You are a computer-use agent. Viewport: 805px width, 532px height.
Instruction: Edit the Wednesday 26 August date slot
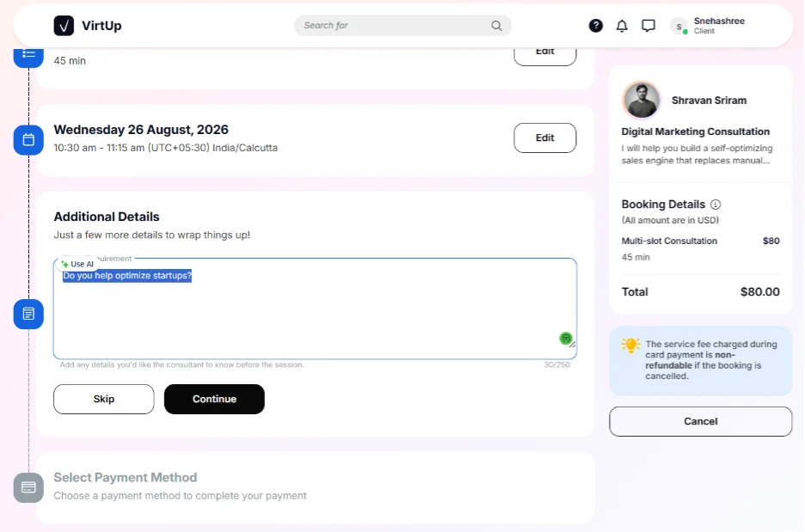[x=544, y=138]
